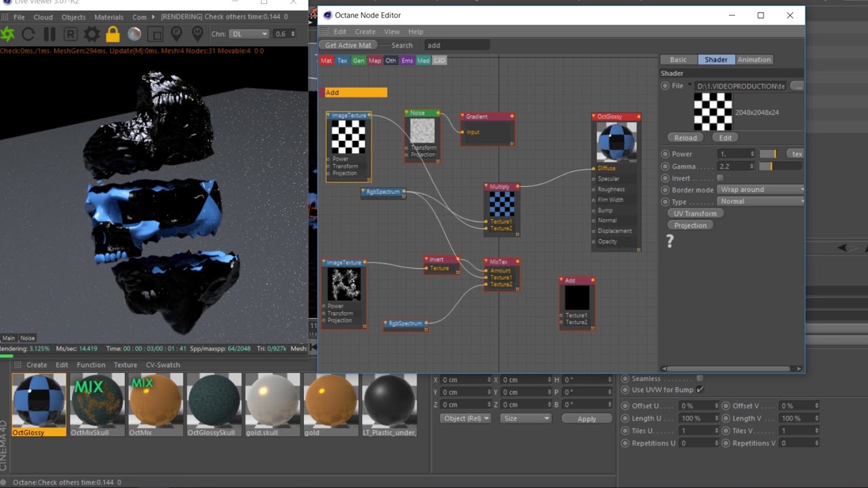This screenshot has height=488, width=868.
Task: Open Octane settings gear icon
Action: coord(92,34)
